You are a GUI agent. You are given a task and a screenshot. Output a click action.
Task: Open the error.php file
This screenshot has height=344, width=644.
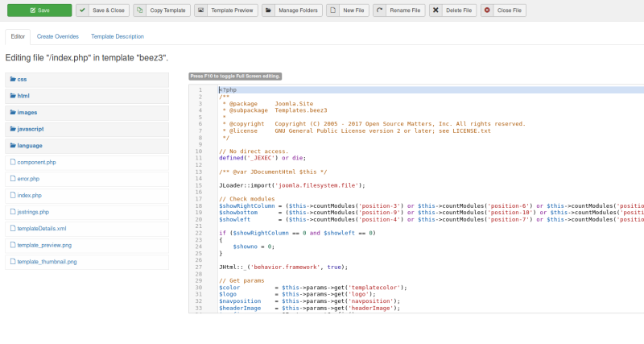[x=28, y=179]
